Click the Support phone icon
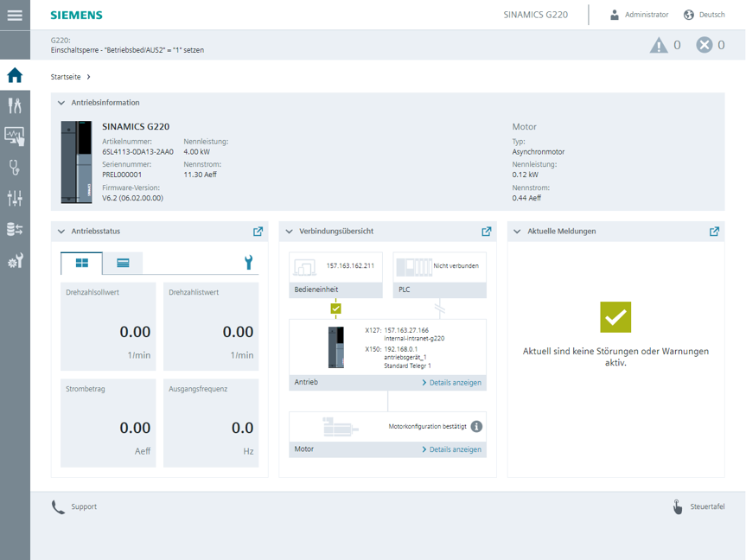This screenshot has width=746, height=560. (58, 507)
